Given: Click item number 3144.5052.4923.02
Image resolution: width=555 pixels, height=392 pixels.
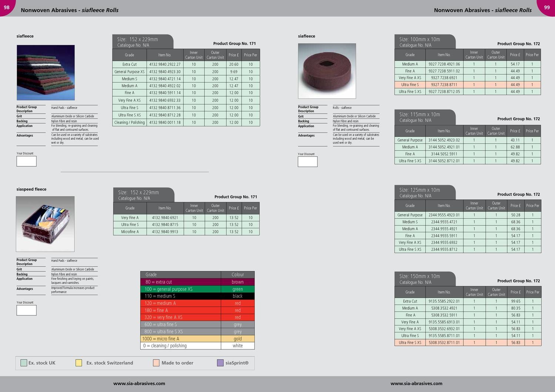Looking at the screenshot, I should coord(444,140).
